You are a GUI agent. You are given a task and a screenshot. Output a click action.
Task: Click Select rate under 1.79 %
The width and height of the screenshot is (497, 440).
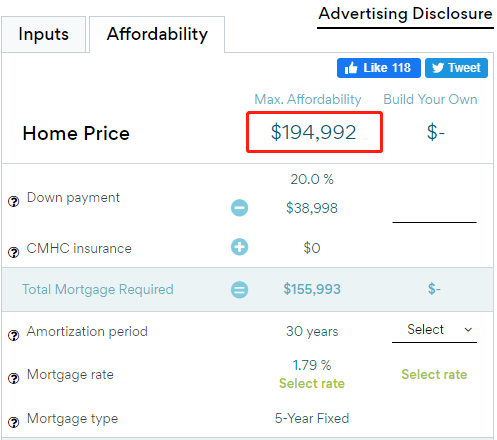click(x=312, y=383)
